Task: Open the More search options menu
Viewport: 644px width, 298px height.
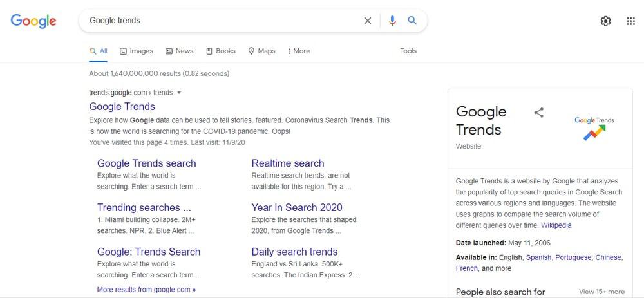Action: pyautogui.click(x=299, y=51)
